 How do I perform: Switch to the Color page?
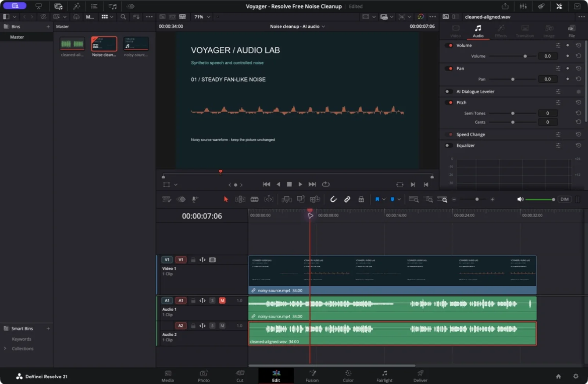point(348,376)
